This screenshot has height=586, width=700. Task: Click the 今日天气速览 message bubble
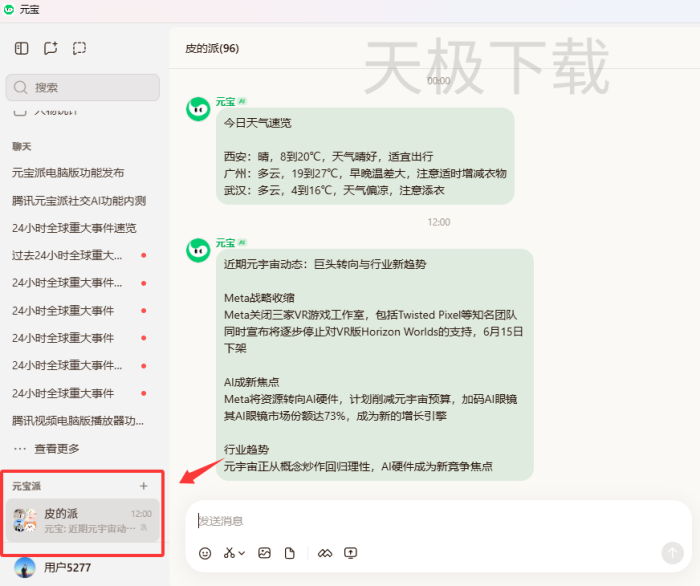[365, 156]
